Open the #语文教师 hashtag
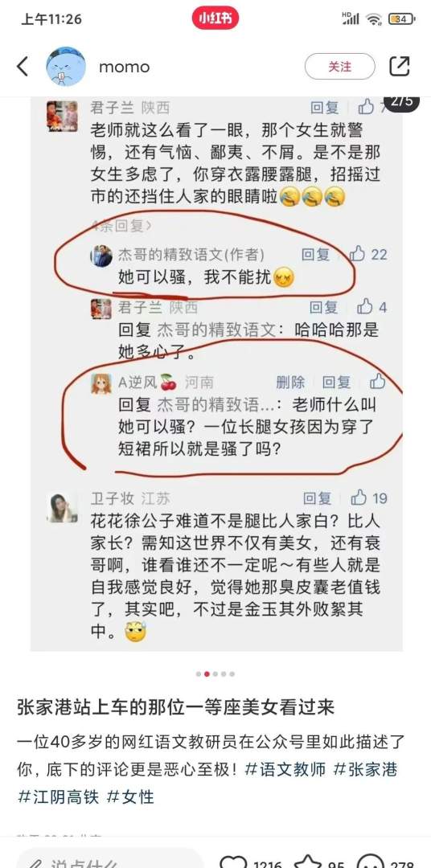Image resolution: width=431 pixels, height=868 pixels. click(285, 769)
